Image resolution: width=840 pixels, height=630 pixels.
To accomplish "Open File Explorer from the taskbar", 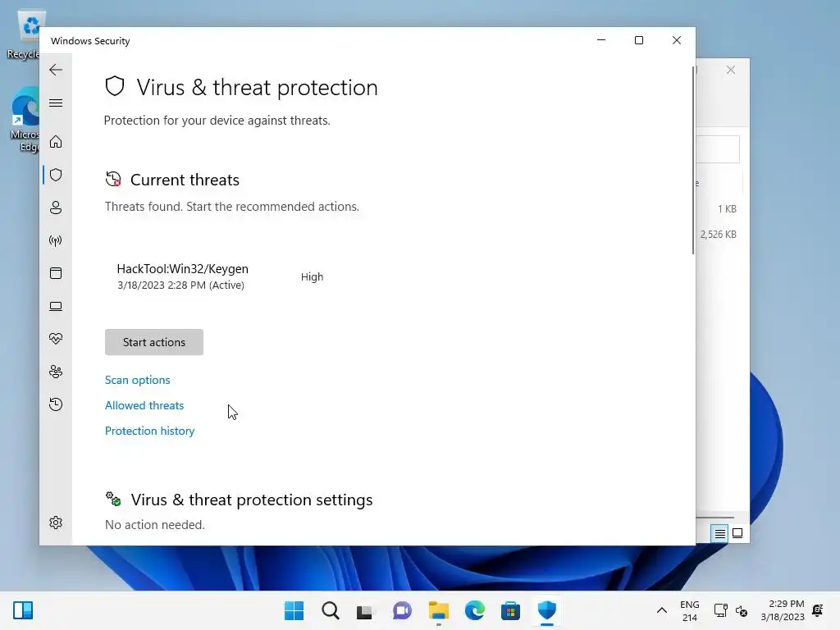I will (438, 610).
